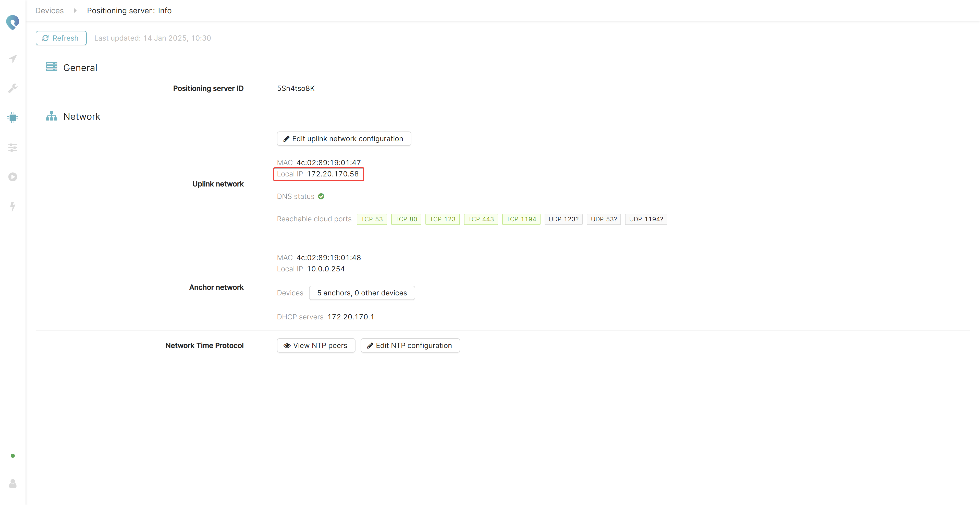Click the Refresh button
Screen dimensions: 980x505
click(61, 38)
